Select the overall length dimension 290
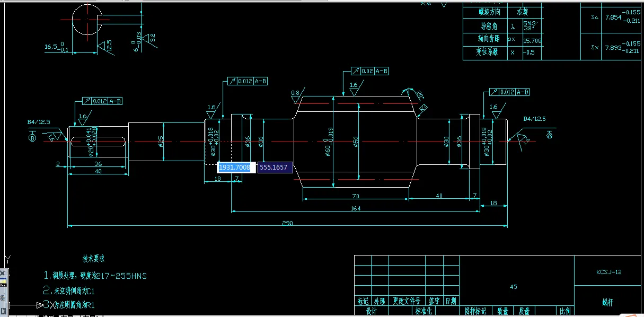 click(287, 223)
